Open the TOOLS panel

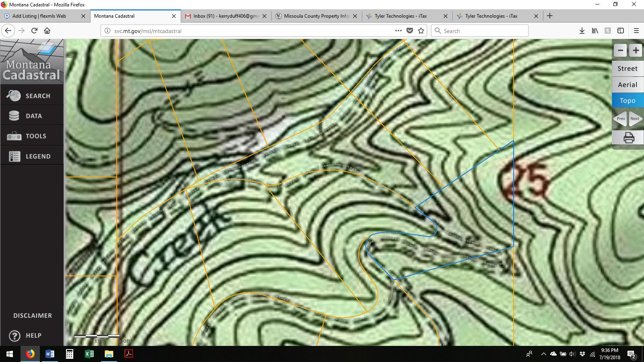click(32, 136)
